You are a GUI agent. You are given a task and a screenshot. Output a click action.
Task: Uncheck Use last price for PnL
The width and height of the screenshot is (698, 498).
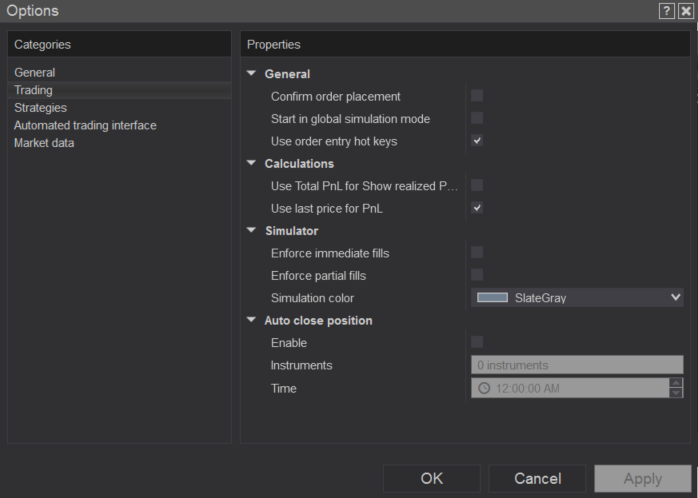click(477, 208)
